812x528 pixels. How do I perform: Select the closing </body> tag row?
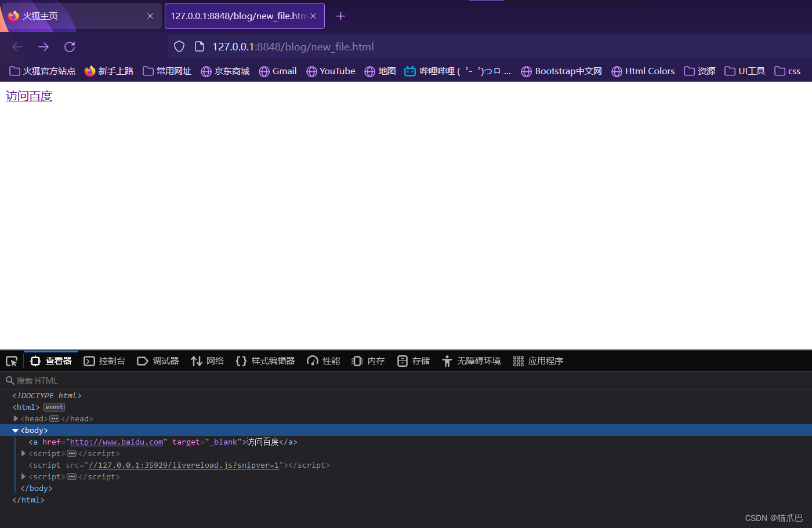37,489
